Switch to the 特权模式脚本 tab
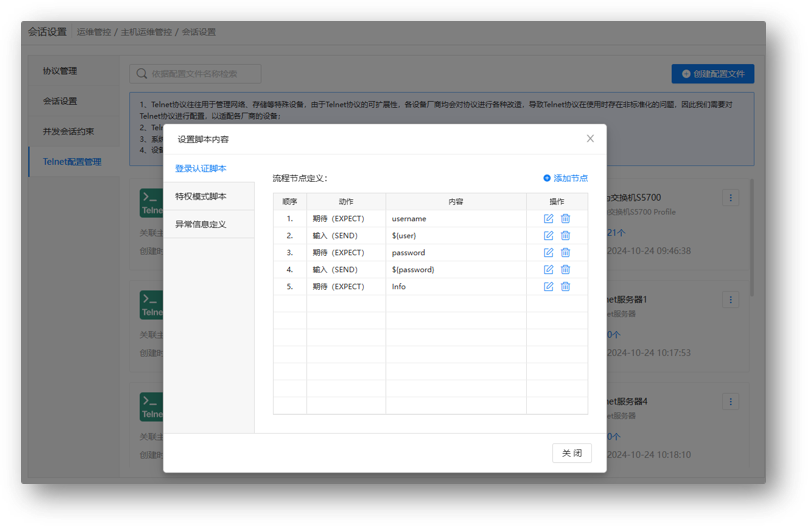 coord(201,197)
